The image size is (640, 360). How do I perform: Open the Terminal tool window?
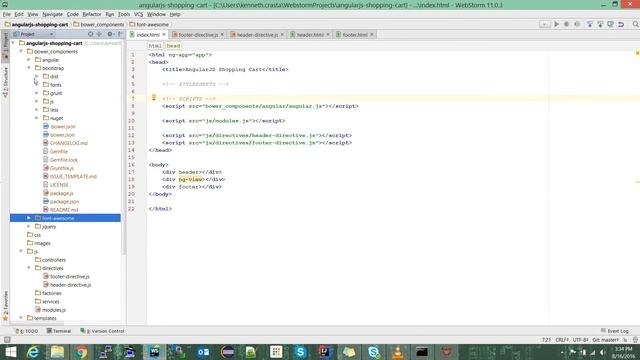tap(59, 331)
